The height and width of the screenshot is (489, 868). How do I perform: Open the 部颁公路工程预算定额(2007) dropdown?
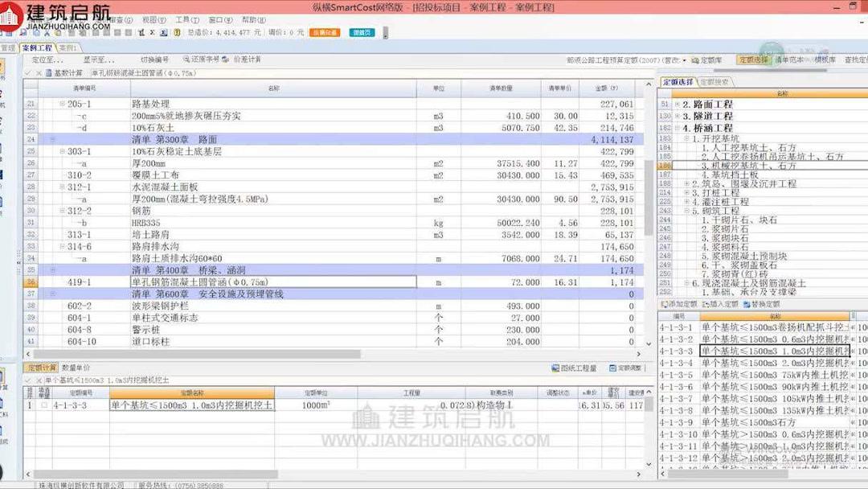(685, 60)
